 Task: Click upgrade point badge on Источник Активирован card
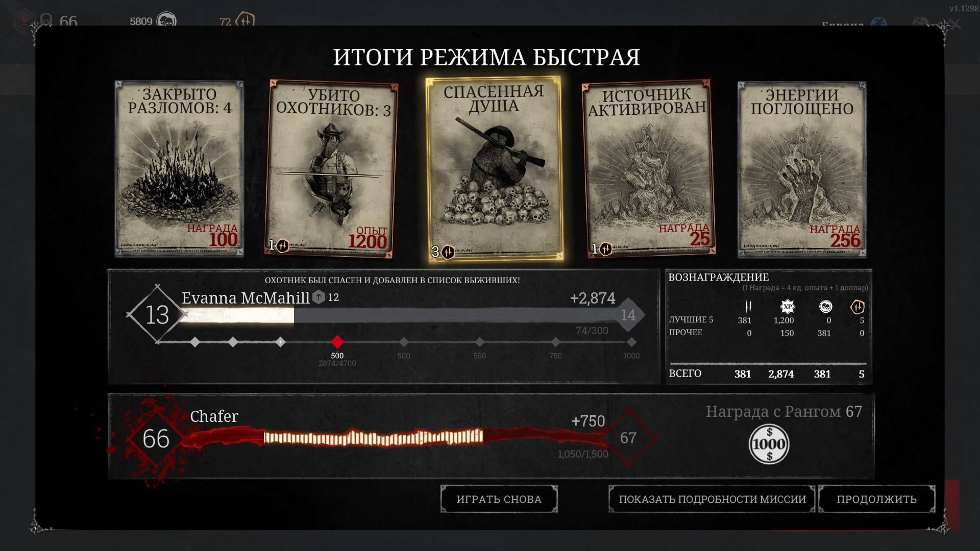(605, 249)
